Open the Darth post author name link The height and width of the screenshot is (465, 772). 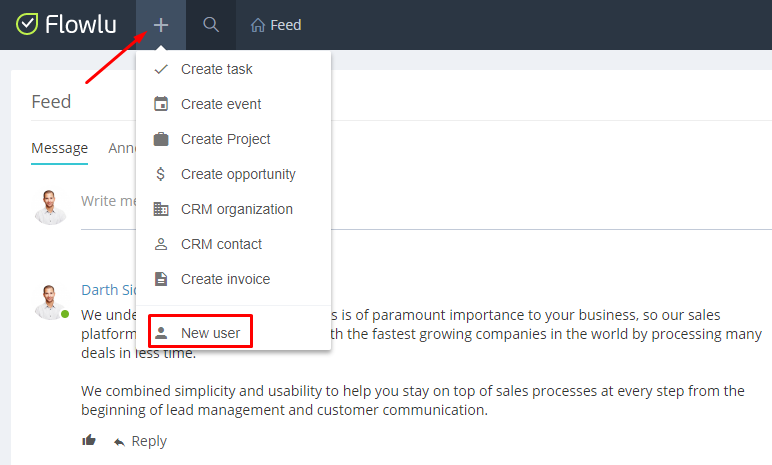tap(109, 290)
